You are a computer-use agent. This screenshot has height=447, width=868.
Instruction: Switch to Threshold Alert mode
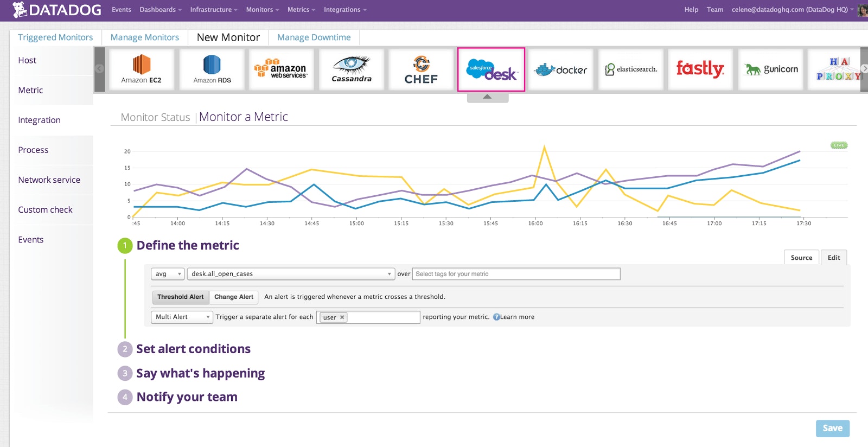coord(180,297)
